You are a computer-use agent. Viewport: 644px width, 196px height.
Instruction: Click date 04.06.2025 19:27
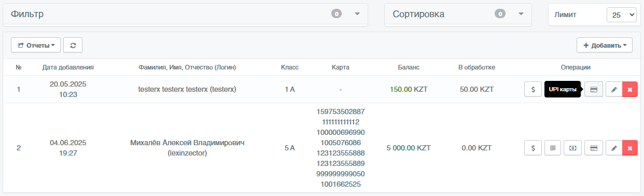tap(68, 148)
